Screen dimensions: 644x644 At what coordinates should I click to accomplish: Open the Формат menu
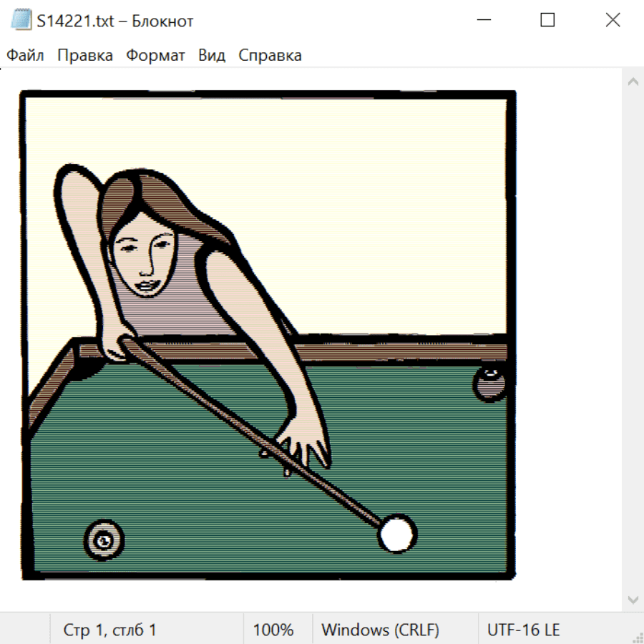[x=155, y=56]
